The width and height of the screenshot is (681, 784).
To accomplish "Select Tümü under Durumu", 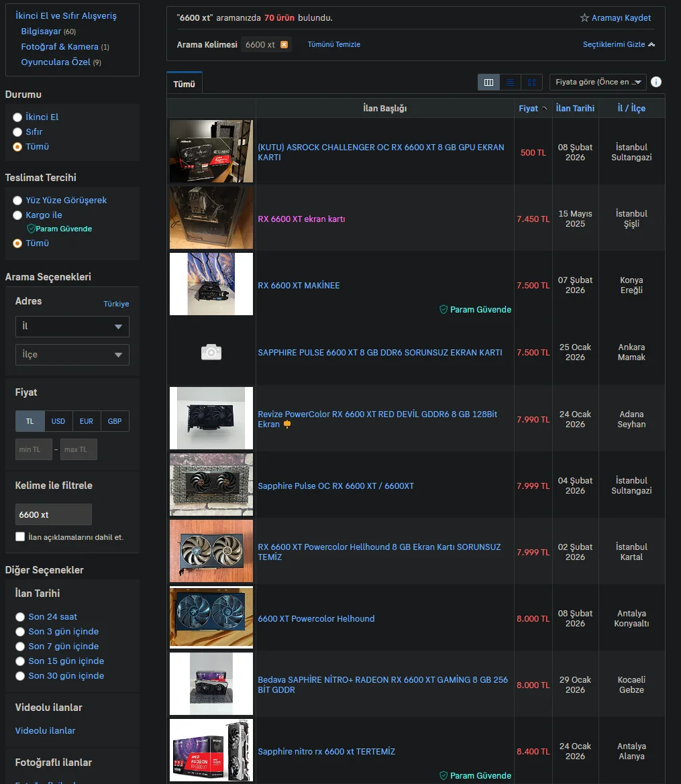I will click(17, 147).
